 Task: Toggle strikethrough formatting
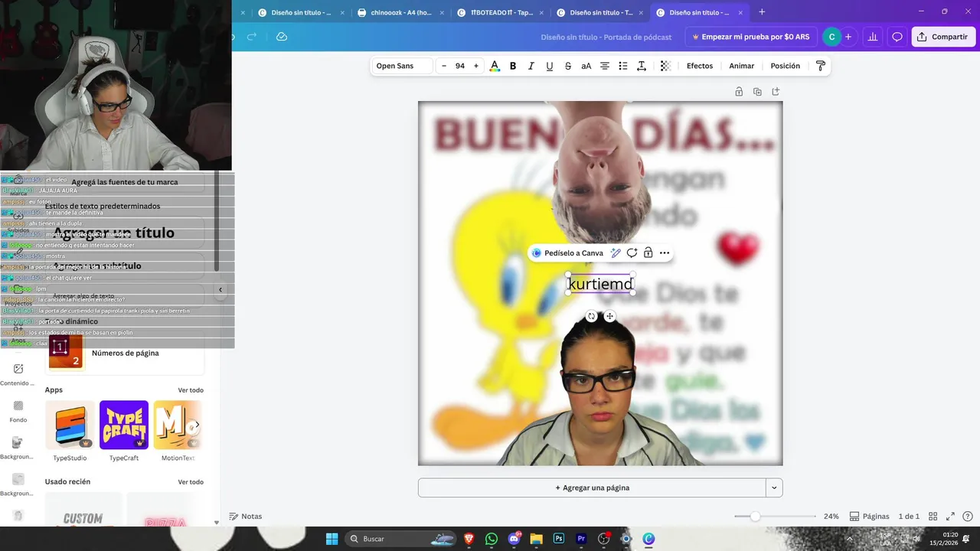(x=568, y=66)
